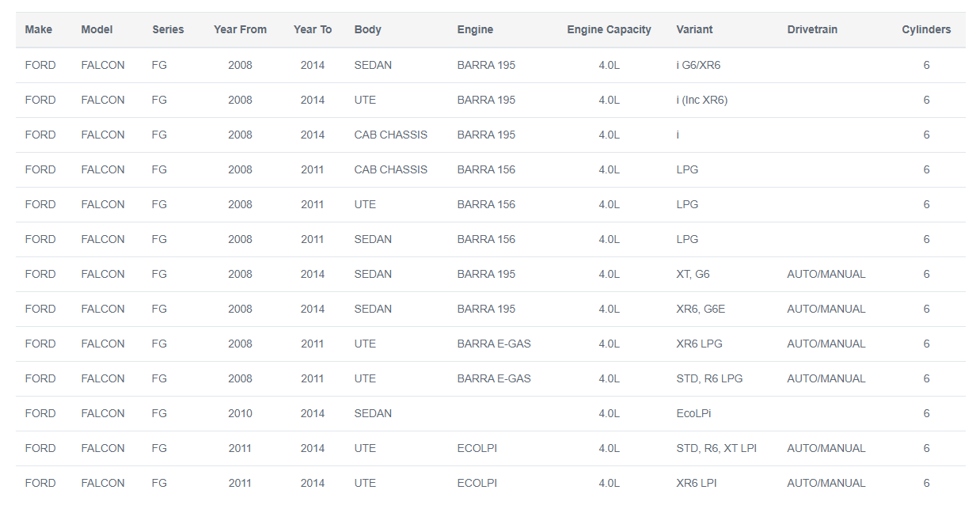The height and width of the screenshot is (528, 980).
Task: Click the Series column header
Action: [168, 29]
